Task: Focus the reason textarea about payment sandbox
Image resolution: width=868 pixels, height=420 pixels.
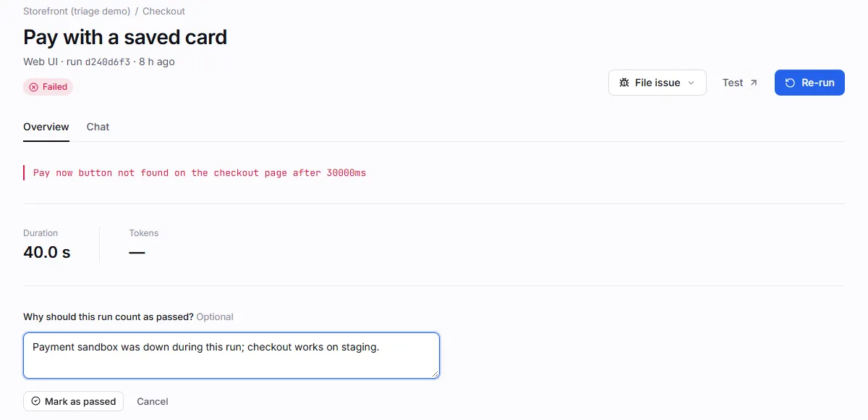Action: click(x=231, y=356)
